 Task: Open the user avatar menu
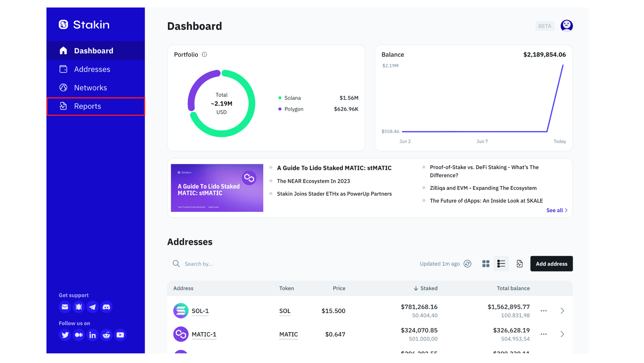pos(567,25)
